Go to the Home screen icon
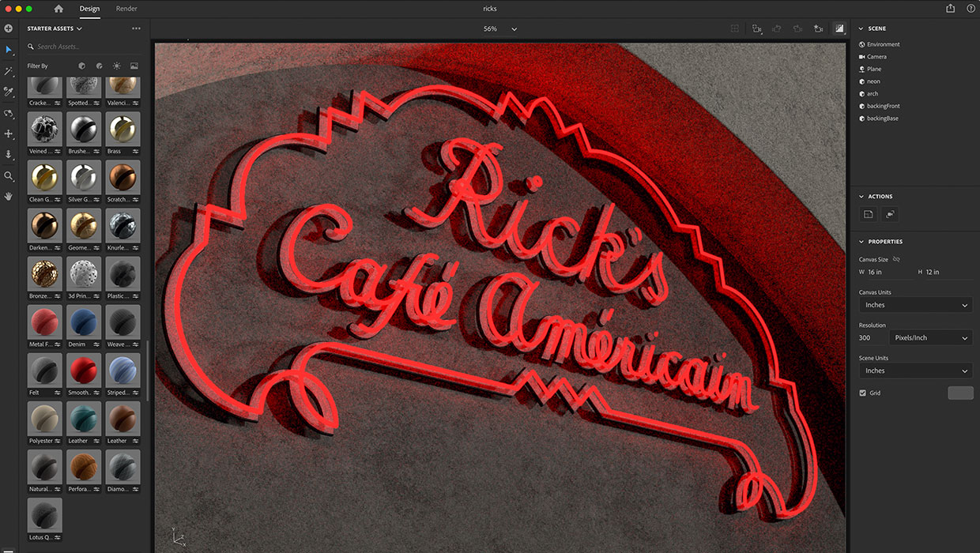 tap(58, 9)
